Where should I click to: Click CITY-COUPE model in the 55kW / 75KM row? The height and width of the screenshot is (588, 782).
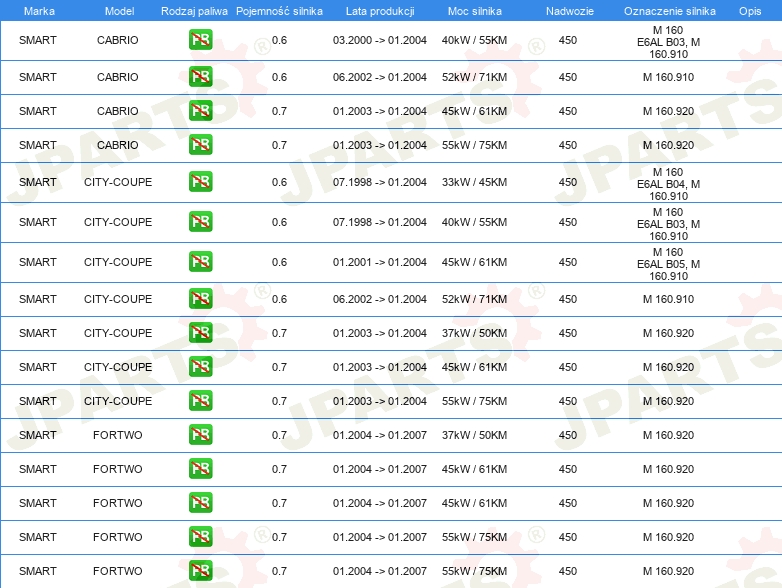click(118, 400)
